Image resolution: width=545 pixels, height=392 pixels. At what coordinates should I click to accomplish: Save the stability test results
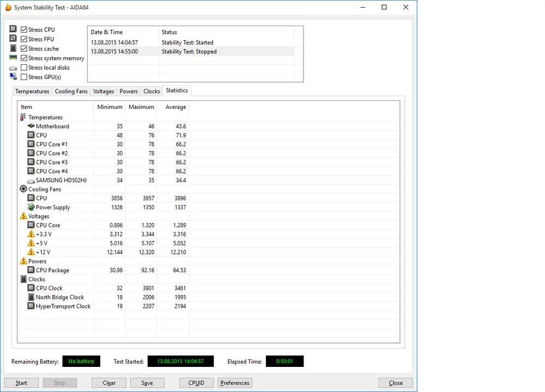click(147, 383)
